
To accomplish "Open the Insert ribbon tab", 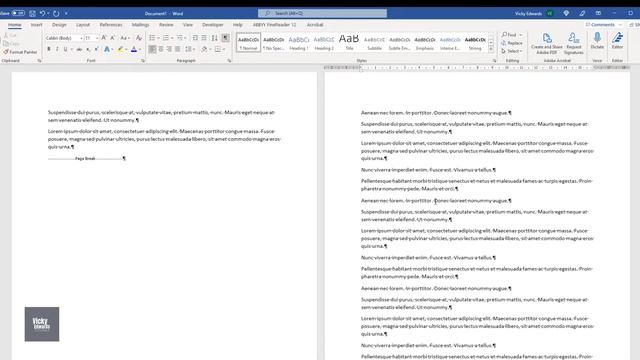I will click(36, 24).
